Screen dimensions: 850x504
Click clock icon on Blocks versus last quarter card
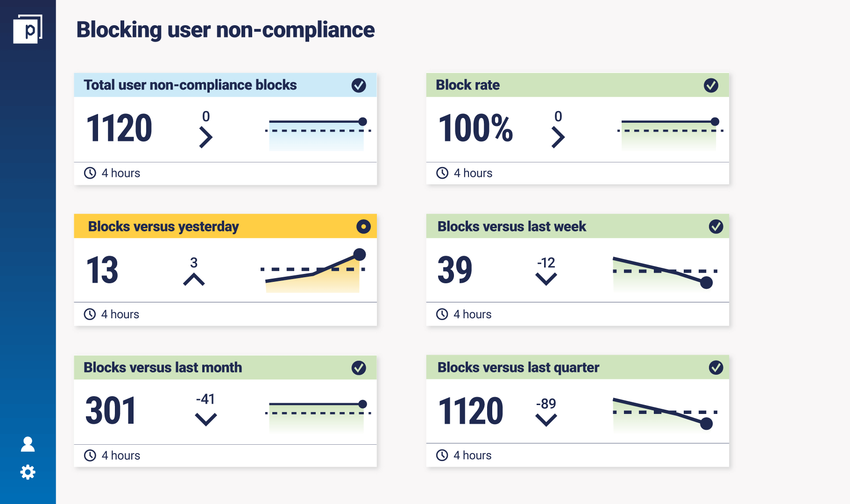pyautogui.click(x=442, y=455)
